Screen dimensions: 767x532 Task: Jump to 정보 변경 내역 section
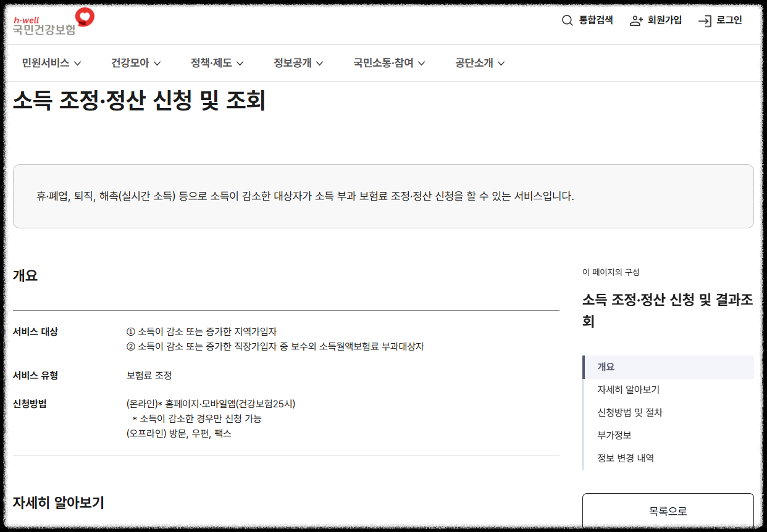pyautogui.click(x=625, y=458)
